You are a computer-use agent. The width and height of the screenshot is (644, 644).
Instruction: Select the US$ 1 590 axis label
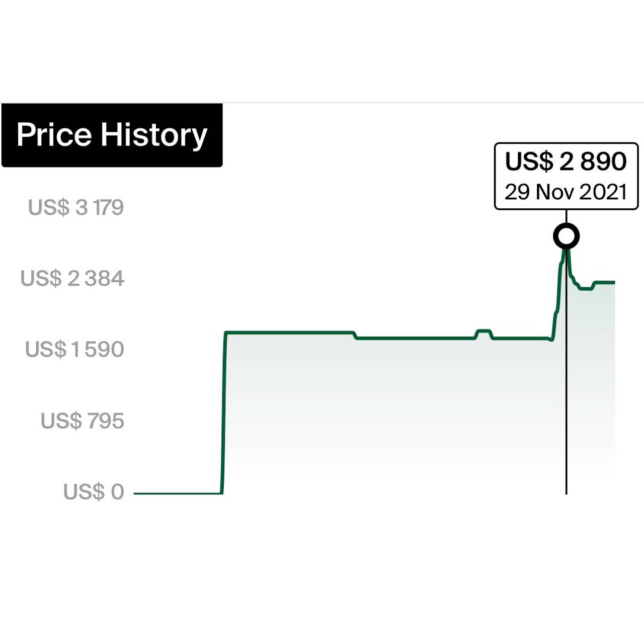pyautogui.click(x=74, y=349)
